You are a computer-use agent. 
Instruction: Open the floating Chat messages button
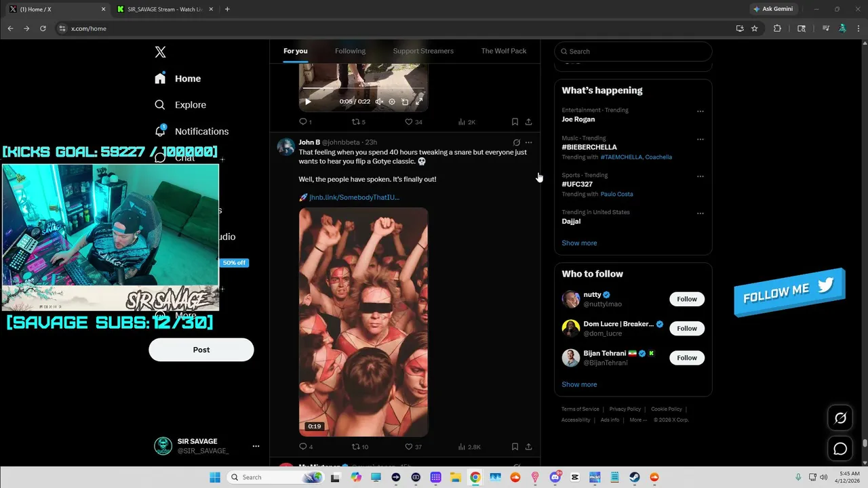click(x=840, y=449)
